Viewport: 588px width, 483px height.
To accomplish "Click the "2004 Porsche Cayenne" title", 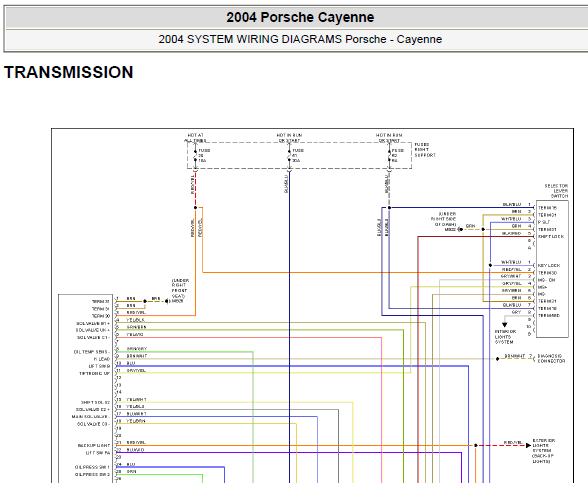I will tap(300, 17).
